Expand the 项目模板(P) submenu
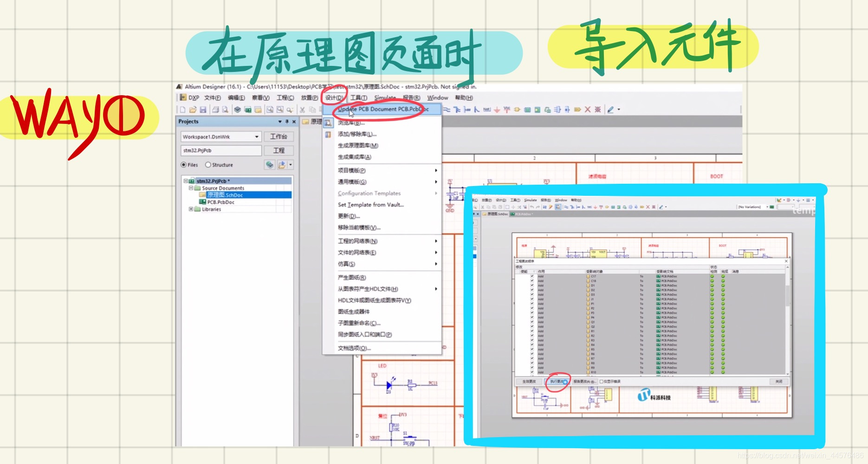 point(436,170)
